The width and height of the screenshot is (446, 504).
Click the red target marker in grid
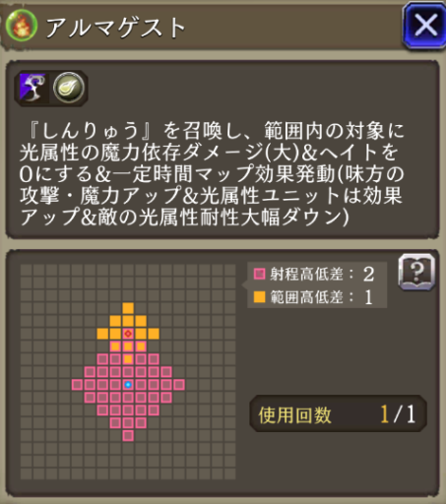point(128,334)
